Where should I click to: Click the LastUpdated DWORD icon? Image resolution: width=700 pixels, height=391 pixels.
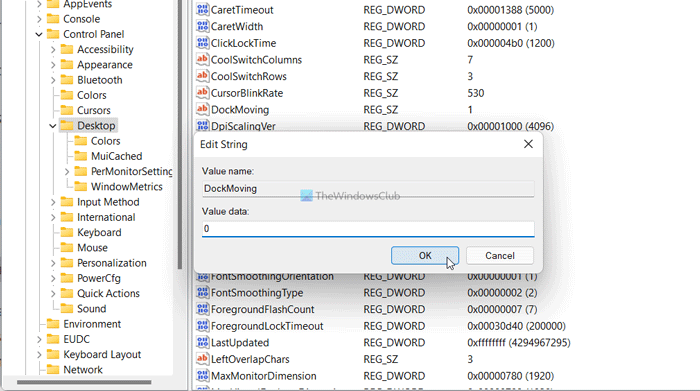pos(202,342)
